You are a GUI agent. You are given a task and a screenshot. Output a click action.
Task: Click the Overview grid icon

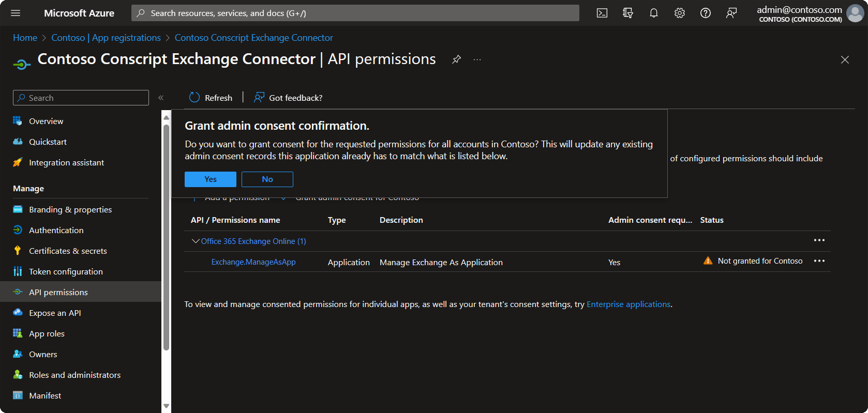point(18,121)
